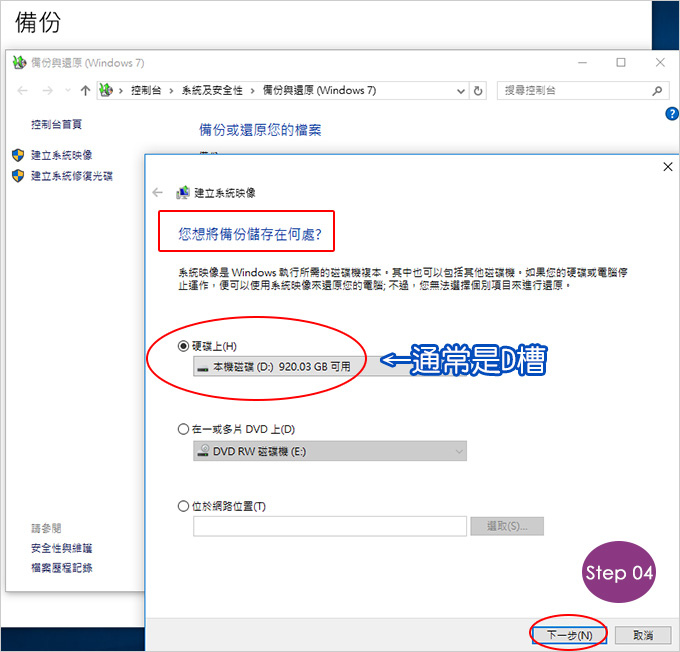Click 系統及安全性 in the breadcrumb path
This screenshot has height=652, width=680.
click(x=212, y=91)
